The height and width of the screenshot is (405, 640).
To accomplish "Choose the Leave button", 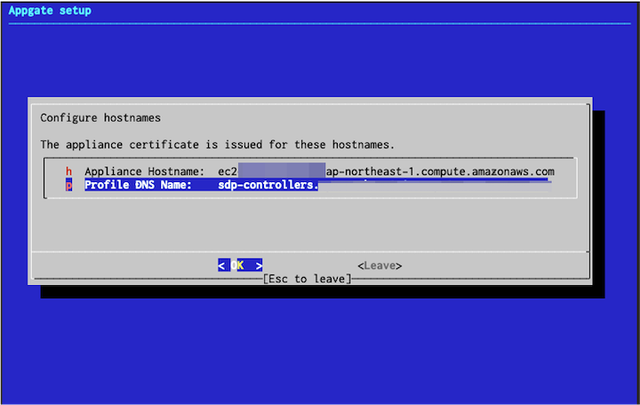I will [x=380, y=266].
